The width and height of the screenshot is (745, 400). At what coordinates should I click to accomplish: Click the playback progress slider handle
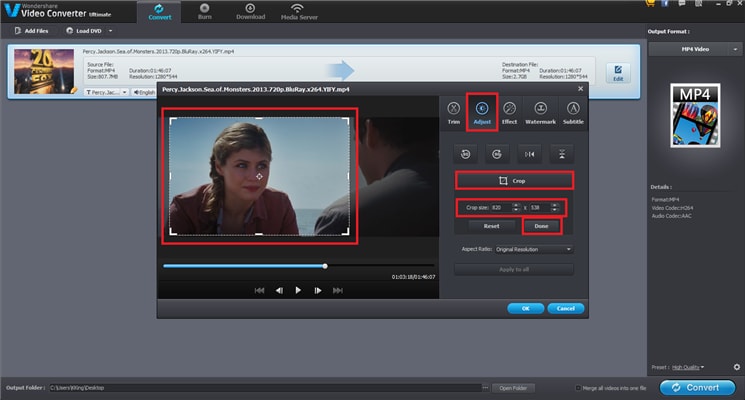tap(325, 266)
